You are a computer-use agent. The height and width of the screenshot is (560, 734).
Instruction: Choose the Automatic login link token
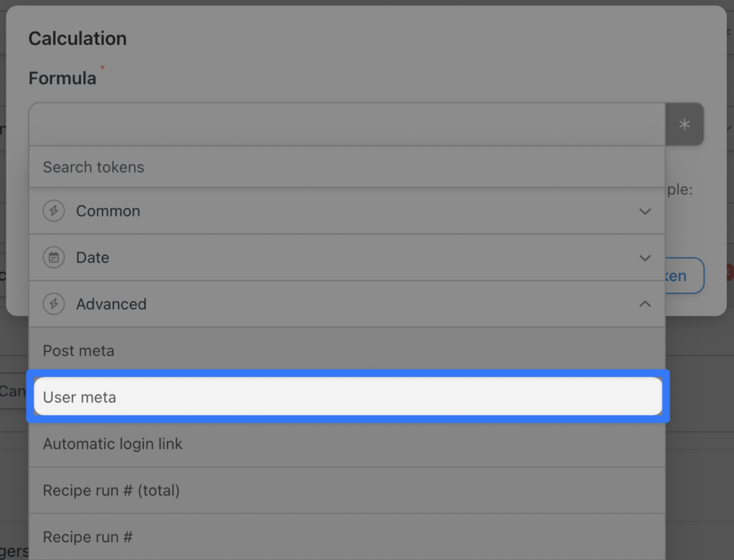pos(113,444)
